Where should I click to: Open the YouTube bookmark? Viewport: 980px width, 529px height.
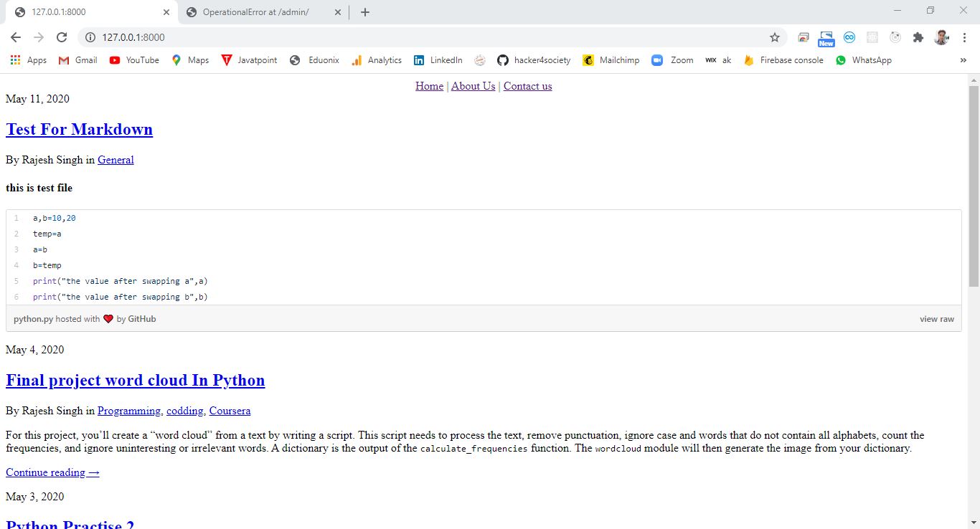pyautogui.click(x=134, y=60)
